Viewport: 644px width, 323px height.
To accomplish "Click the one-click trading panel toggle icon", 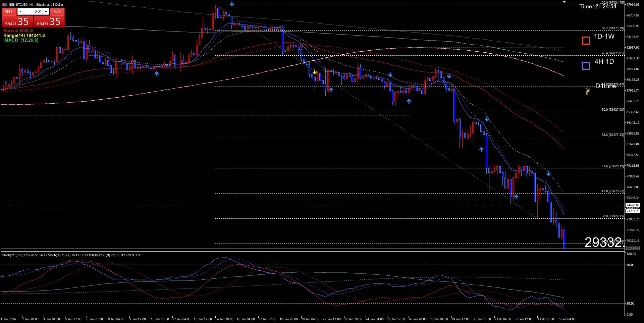I will 5,4.
